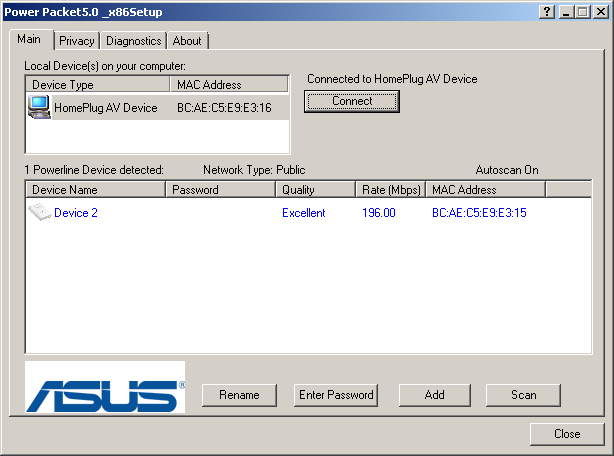Select the HomePlug AV Device row text

106,108
